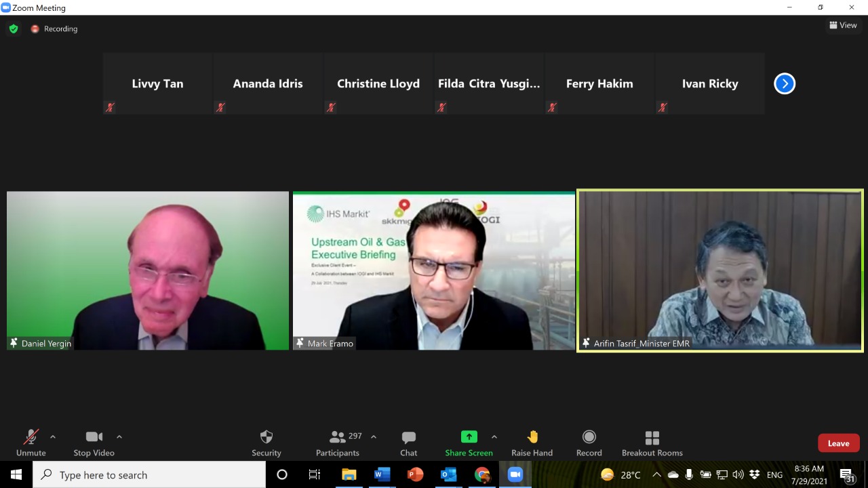This screenshot has height=488, width=868.
Task: Expand participants options arrow
Action: (374, 436)
